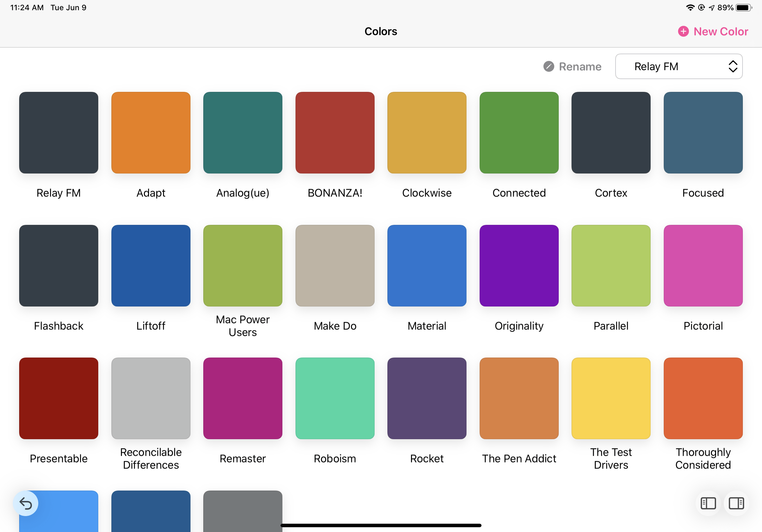Click the Rename text button
The height and width of the screenshot is (532, 762).
click(x=580, y=67)
